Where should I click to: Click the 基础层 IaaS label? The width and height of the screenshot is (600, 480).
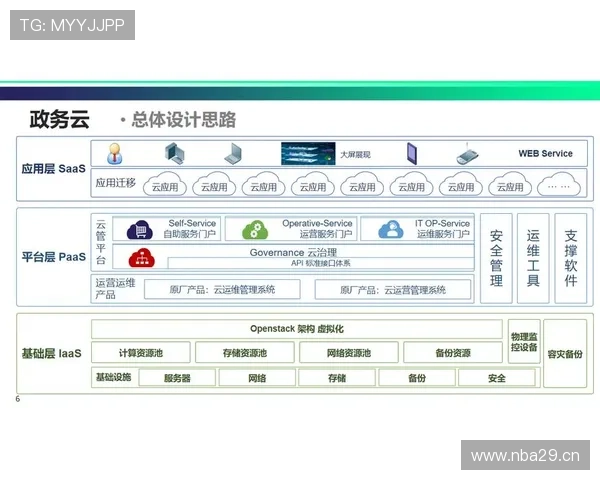[52, 353]
